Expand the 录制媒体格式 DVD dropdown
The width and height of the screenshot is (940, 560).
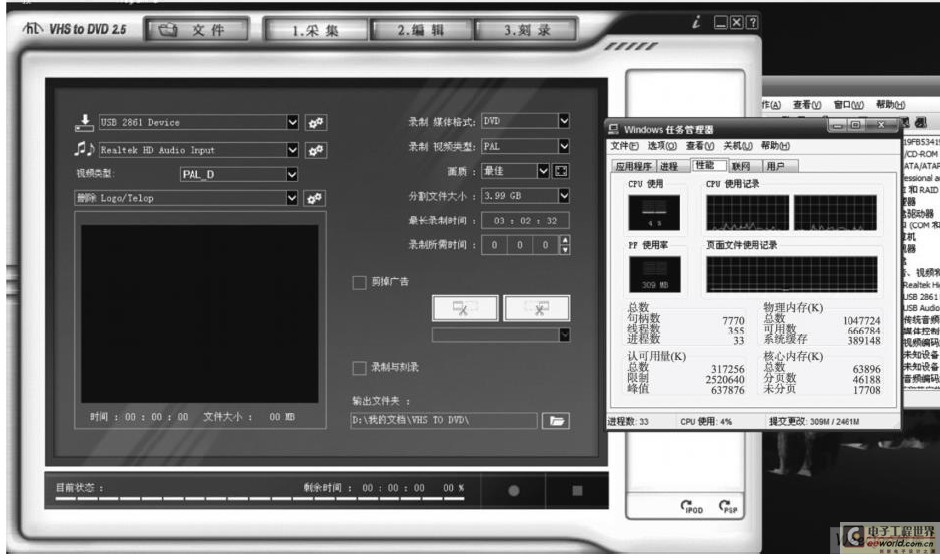(x=564, y=121)
